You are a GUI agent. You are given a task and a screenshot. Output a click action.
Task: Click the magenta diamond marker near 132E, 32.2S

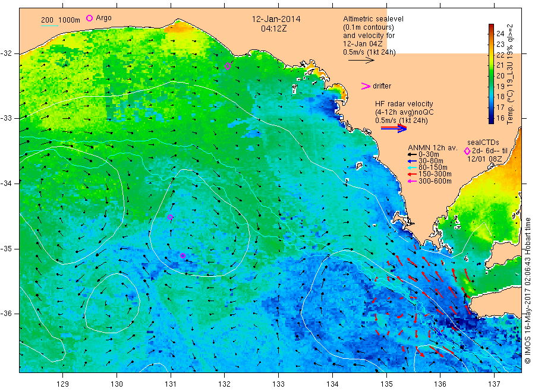click(228, 66)
